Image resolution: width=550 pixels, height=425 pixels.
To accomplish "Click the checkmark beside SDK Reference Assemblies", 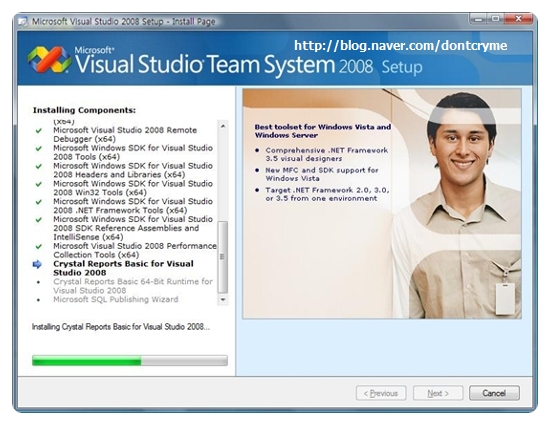I will pos(39,220).
